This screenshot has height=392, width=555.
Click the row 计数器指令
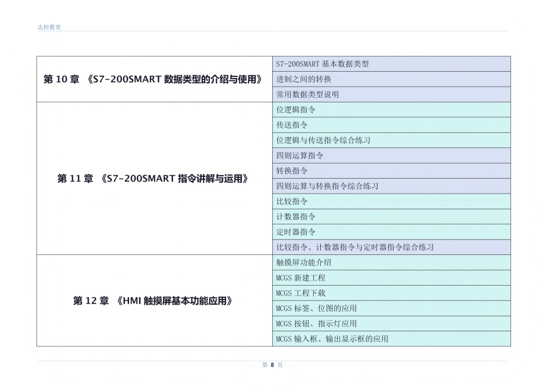point(391,217)
